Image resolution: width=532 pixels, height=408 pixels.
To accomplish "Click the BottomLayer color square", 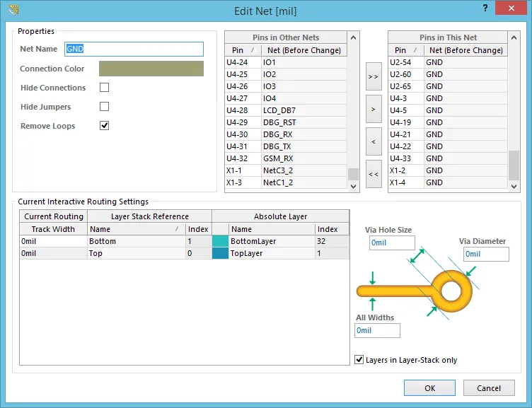I will pos(220,241).
